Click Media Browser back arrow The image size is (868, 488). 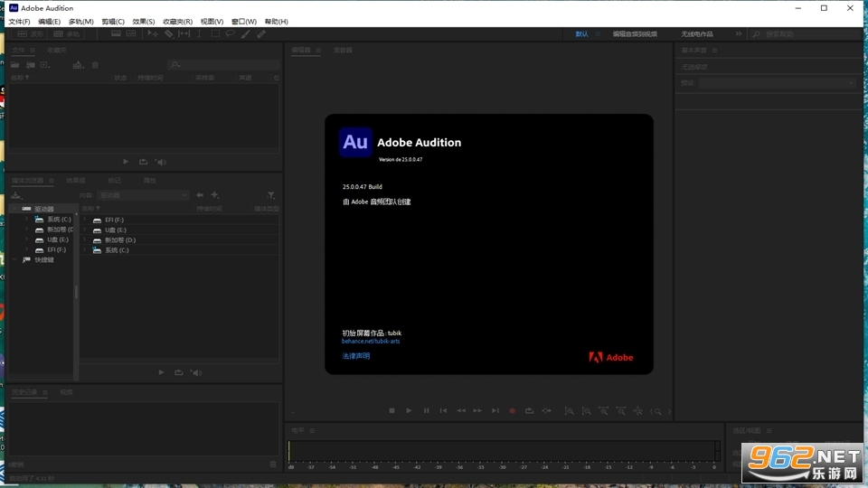[199, 195]
